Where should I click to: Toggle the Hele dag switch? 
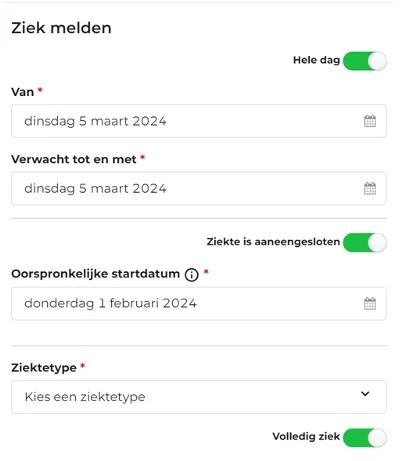tap(365, 61)
